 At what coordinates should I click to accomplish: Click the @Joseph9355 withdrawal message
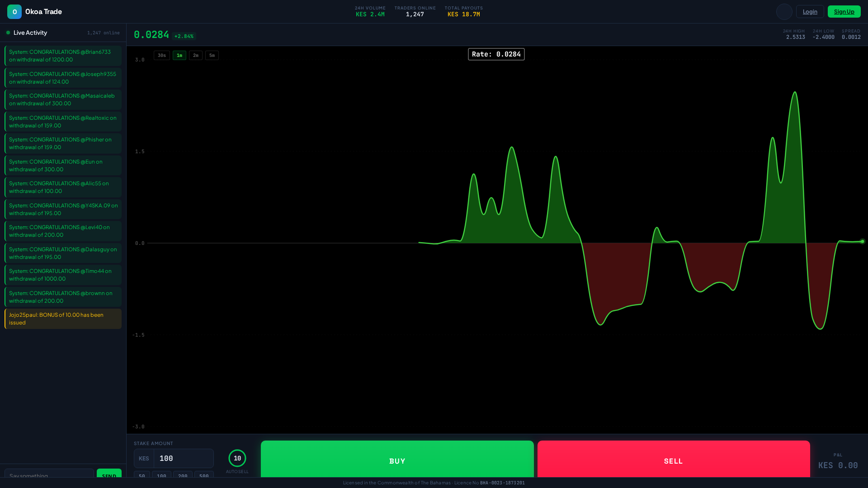coord(63,78)
